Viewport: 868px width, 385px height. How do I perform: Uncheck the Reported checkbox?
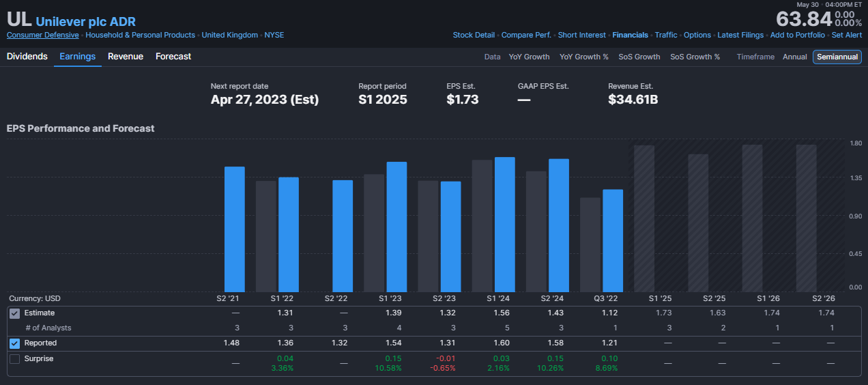pos(15,343)
